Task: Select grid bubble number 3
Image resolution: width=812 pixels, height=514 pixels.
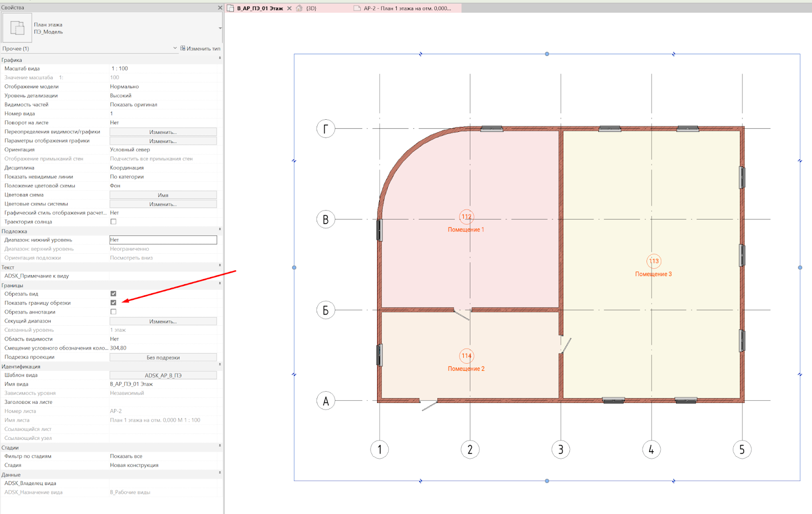Action: pos(561,450)
